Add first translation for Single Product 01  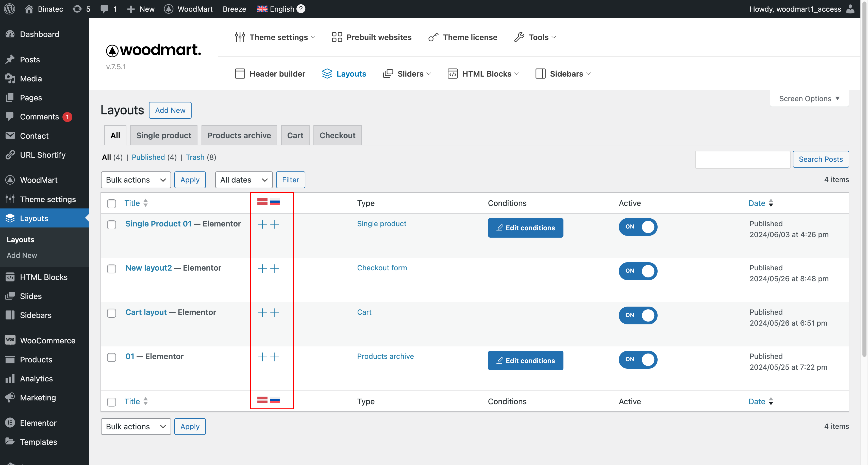(262, 224)
